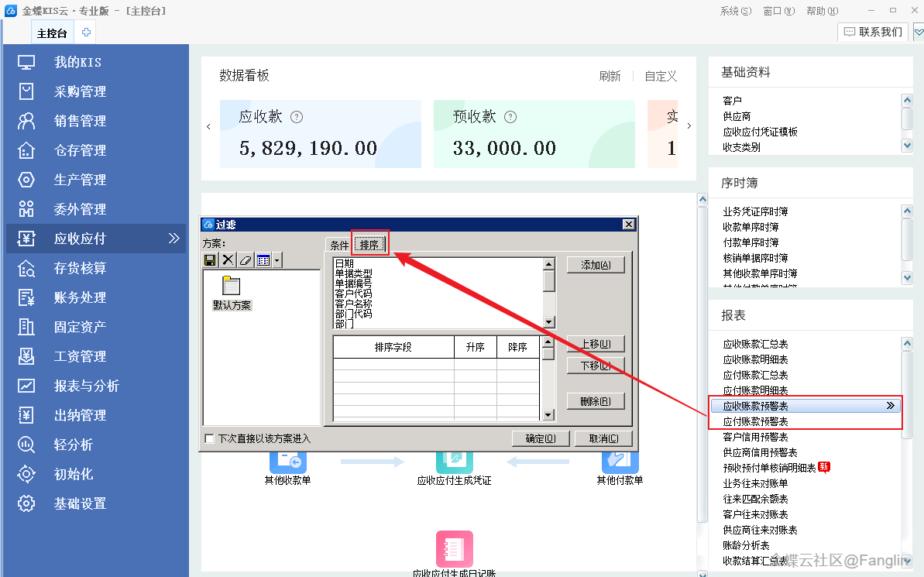The height and width of the screenshot is (577, 924).
Task: Click the 应收应付生成凭证 flow icon
Action: pos(454,462)
